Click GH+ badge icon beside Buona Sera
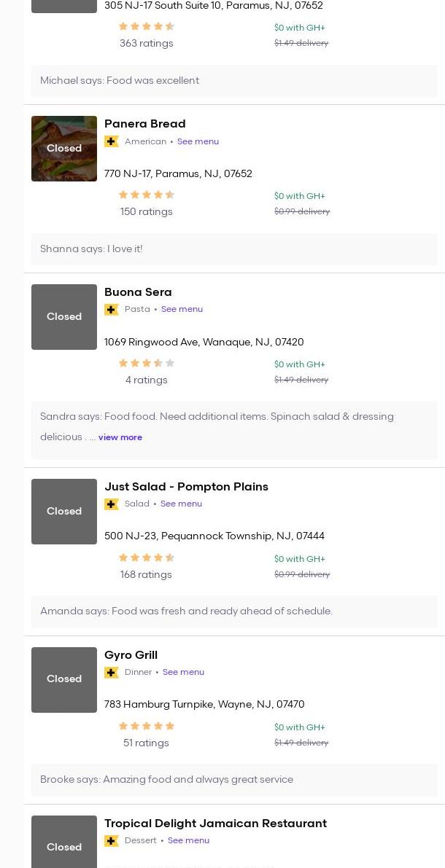445x868 pixels. tap(112, 310)
